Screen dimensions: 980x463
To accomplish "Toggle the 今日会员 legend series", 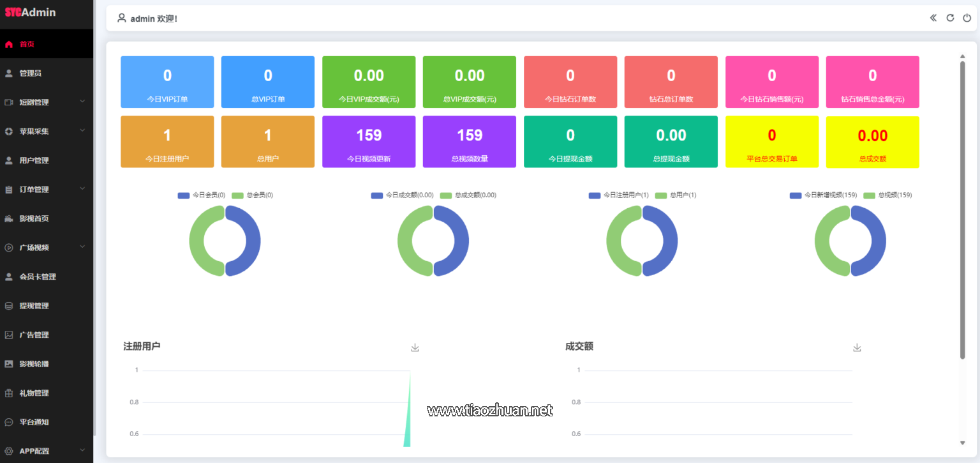I will [x=202, y=195].
